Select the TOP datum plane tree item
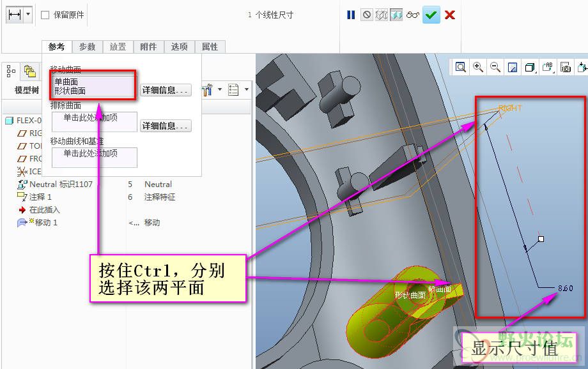588x369 pixels. (29, 146)
